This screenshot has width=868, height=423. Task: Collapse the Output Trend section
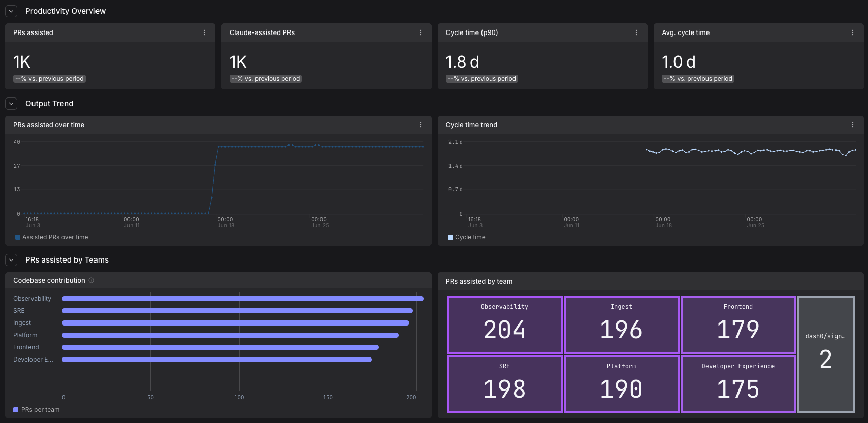click(11, 104)
